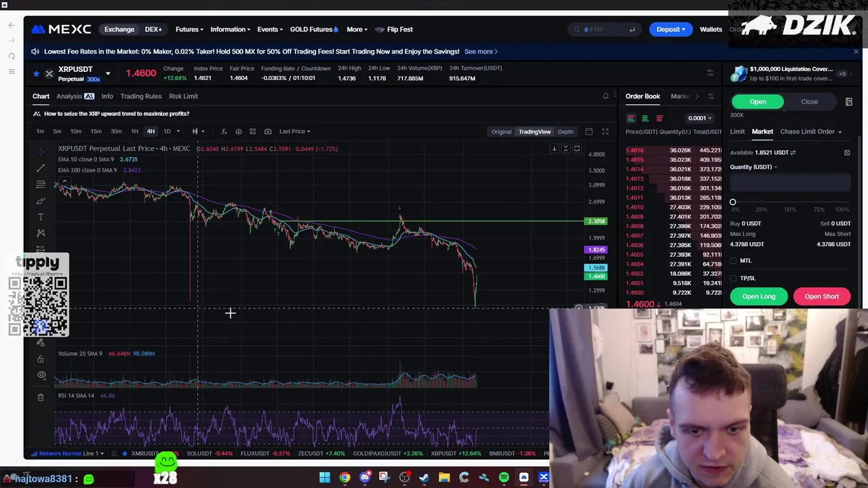Screen dimensions: 868x488
Task: Open the Risk Limit tab
Action: (183, 96)
